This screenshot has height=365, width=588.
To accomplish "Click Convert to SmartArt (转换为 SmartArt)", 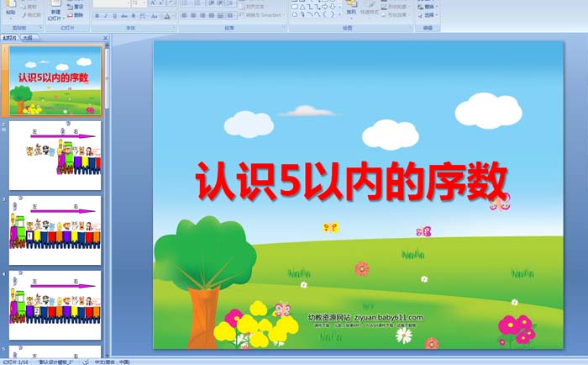I will coord(261,15).
